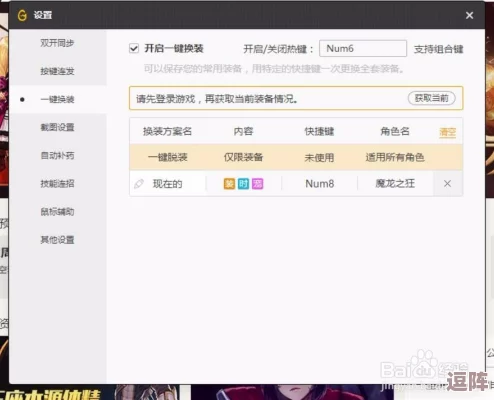Open the 鼠标辅助 section

(57, 212)
